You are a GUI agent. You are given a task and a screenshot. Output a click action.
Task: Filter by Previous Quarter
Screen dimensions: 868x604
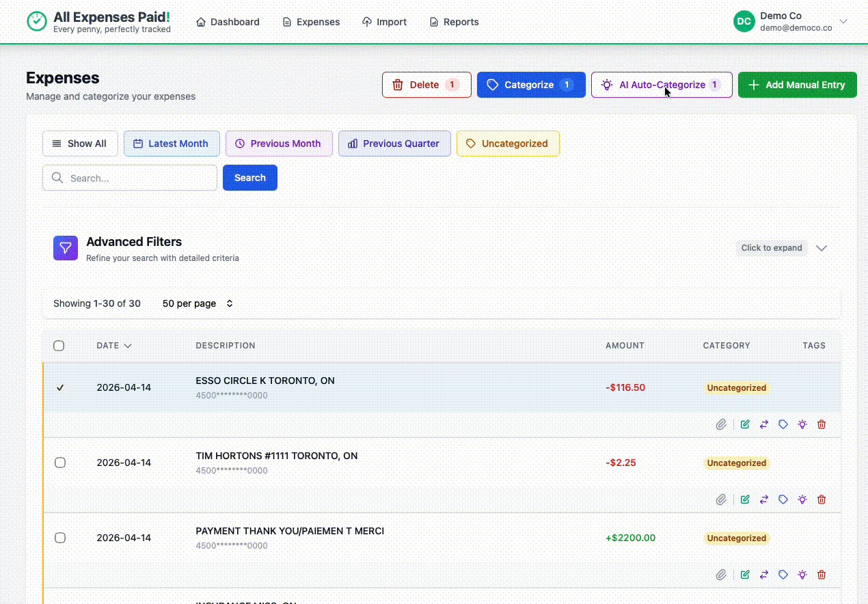(x=394, y=143)
